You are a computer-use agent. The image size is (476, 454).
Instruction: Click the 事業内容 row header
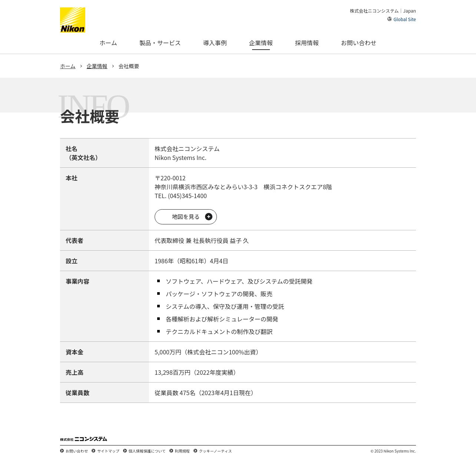pos(77,281)
